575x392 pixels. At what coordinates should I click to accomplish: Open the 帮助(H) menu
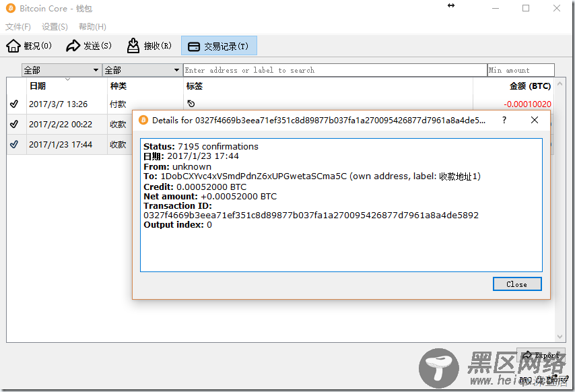click(92, 27)
